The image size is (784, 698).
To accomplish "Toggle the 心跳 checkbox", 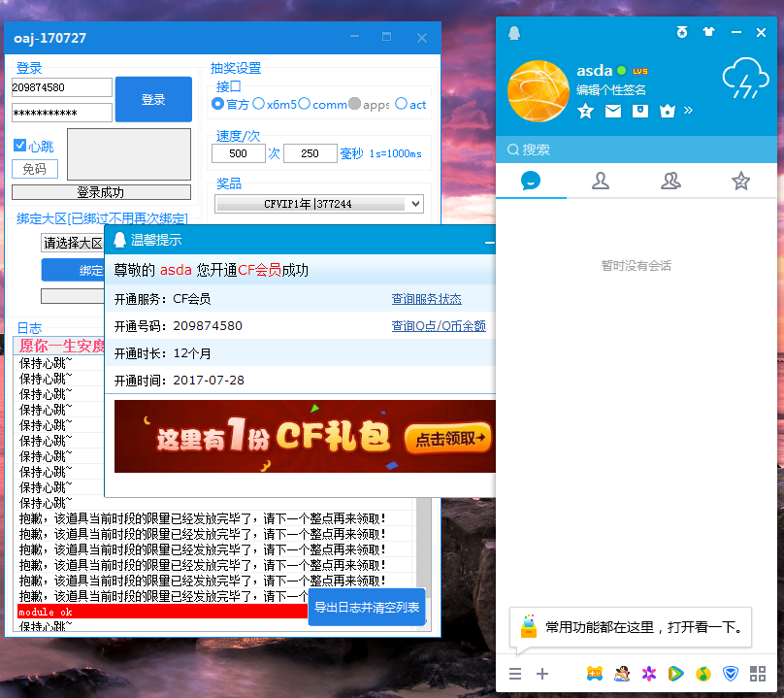I will pos(20,146).
